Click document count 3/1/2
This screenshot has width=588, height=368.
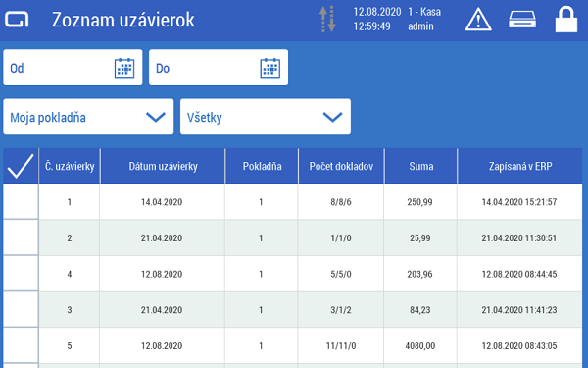tap(341, 310)
